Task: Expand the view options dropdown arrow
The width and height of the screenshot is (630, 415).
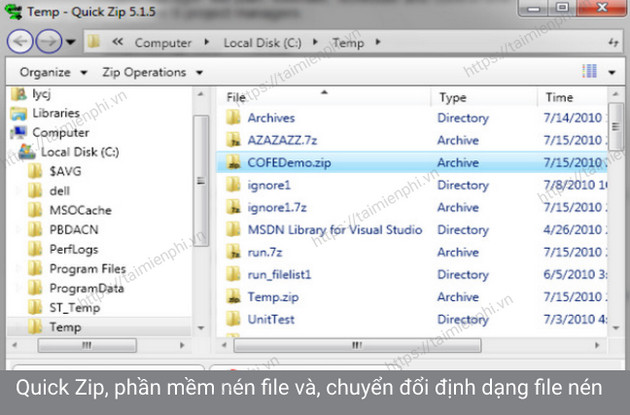Action: coord(612,72)
